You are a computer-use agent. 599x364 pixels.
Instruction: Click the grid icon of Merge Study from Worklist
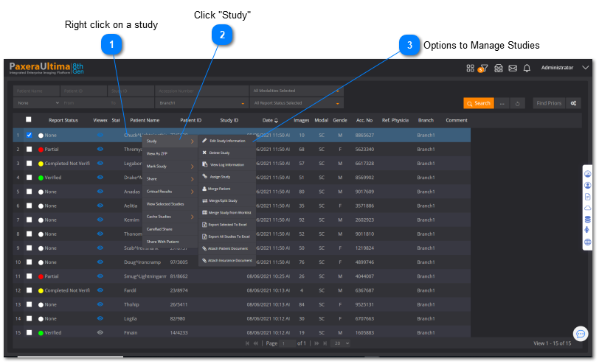click(x=205, y=212)
